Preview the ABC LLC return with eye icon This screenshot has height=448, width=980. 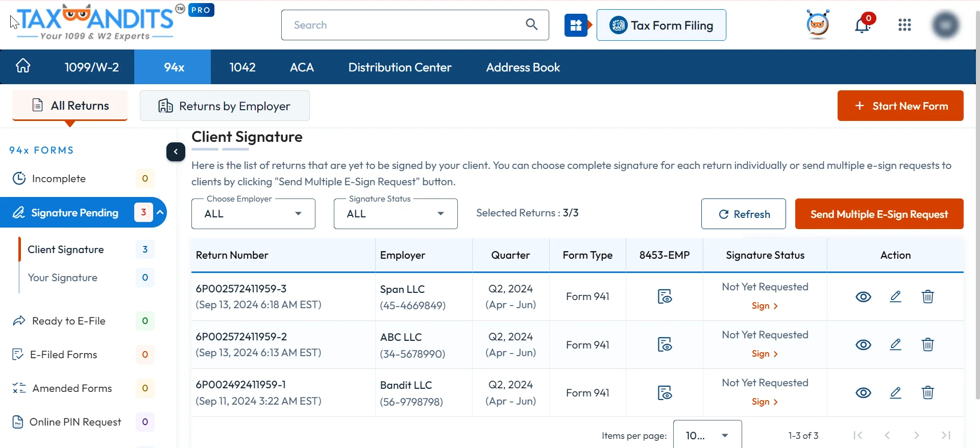[x=863, y=344]
